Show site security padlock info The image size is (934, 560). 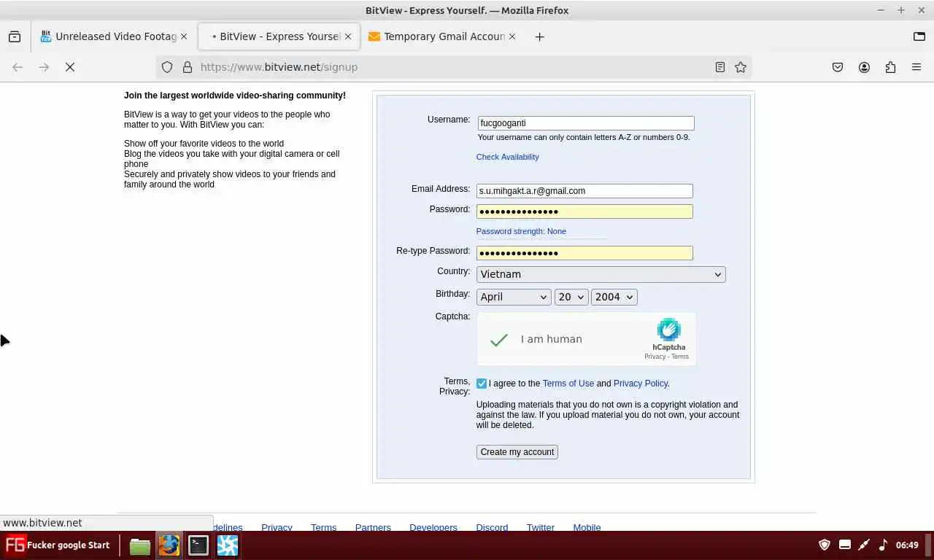tap(188, 67)
